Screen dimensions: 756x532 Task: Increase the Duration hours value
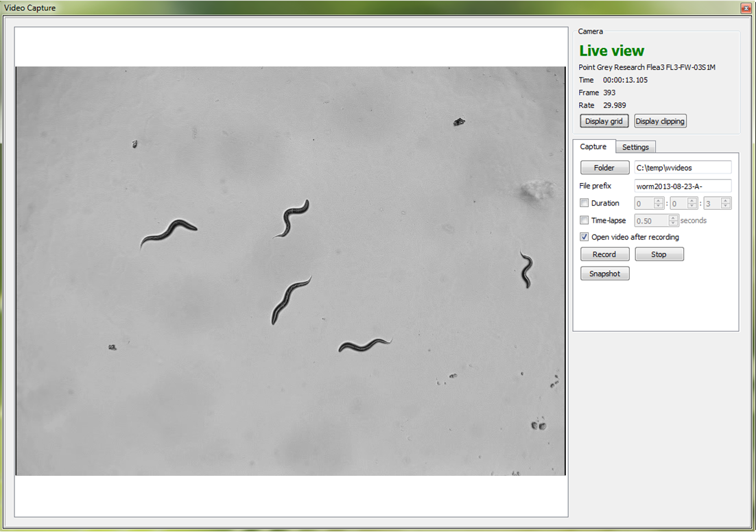pyautogui.click(x=659, y=200)
